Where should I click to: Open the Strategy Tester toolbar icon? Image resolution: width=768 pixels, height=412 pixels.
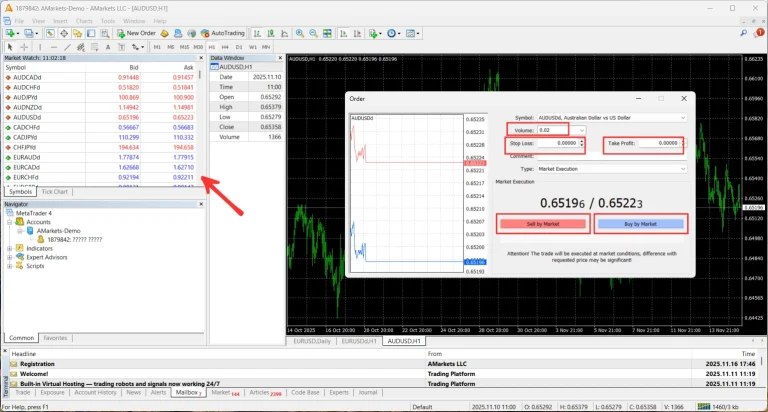point(105,33)
